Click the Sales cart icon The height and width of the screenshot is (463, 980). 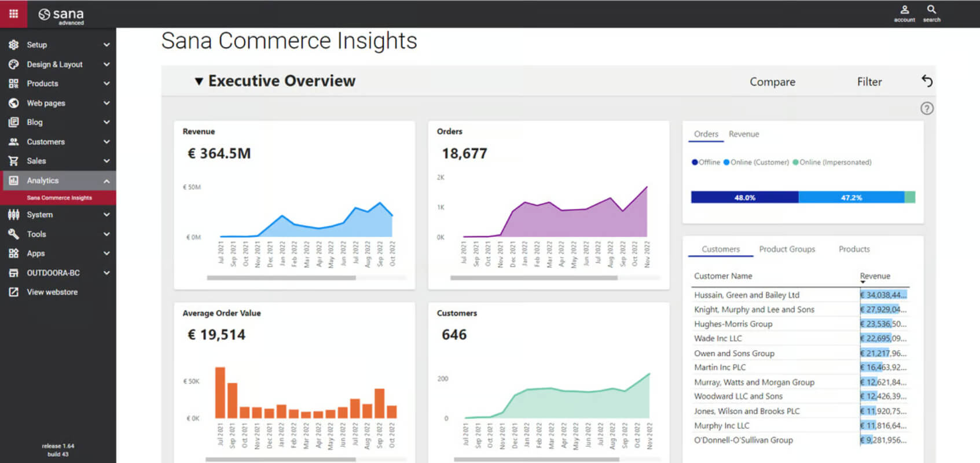(x=13, y=161)
